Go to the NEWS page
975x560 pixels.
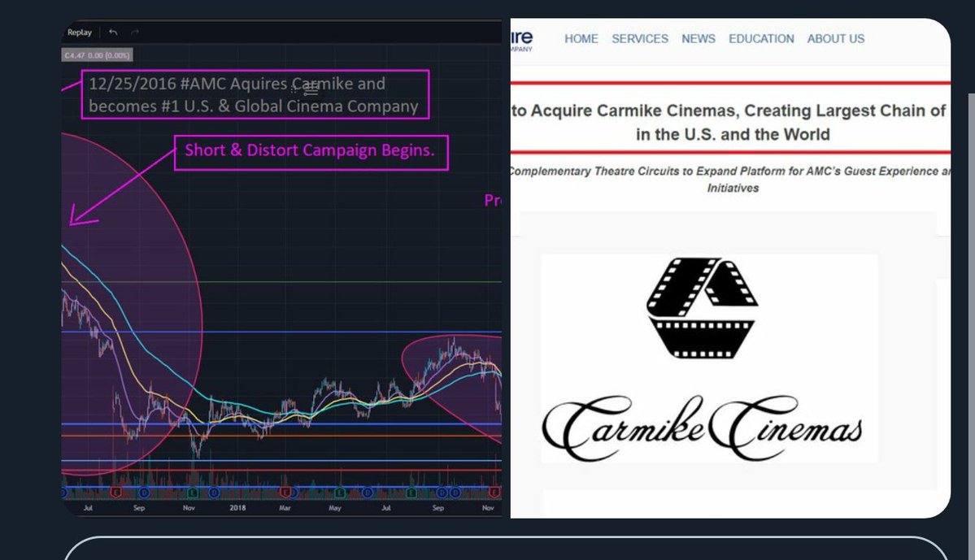(698, 39)
